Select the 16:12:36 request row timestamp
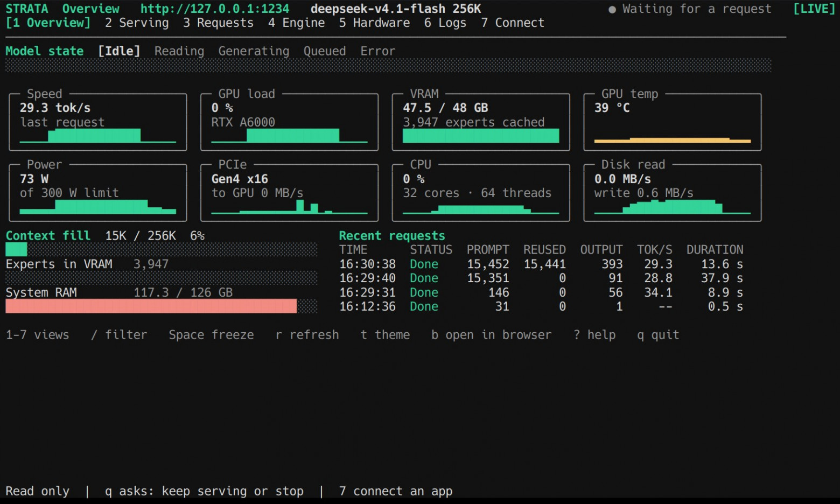Screen dimensions: 840x504 [x=367, y=306]
